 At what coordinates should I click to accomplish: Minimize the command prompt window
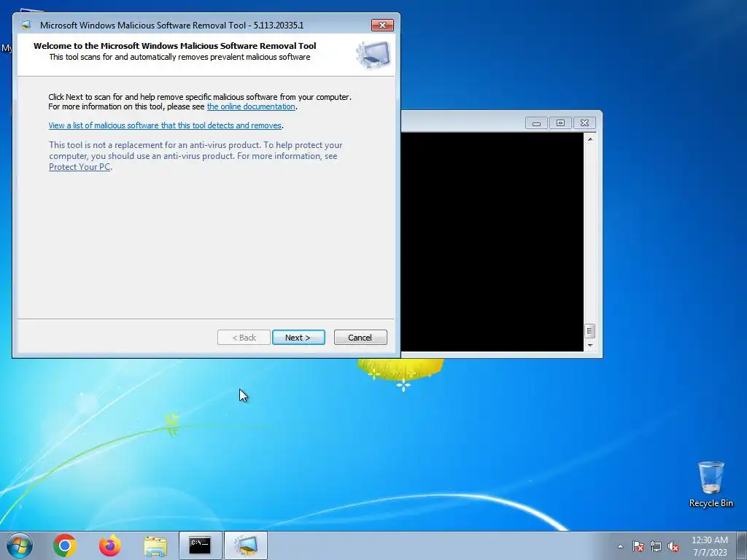click(x=536, y=123)
